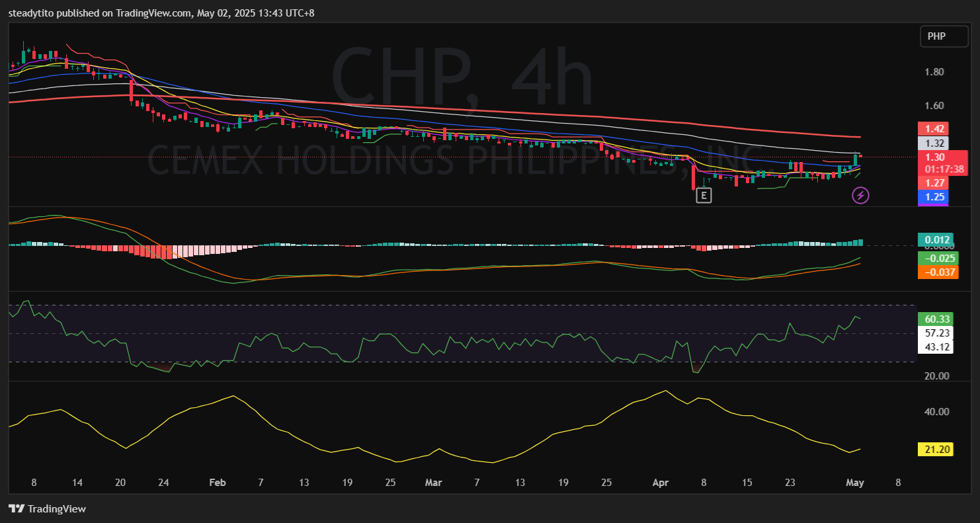Click the TradingView logo
The image size is (980, 523).
point(47,508)
